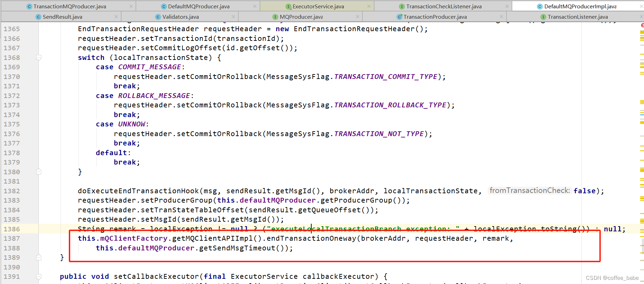This screenshot has width=644, height=284.
Task: Click endTransactionOneway method call
Action: click(311, 238)
